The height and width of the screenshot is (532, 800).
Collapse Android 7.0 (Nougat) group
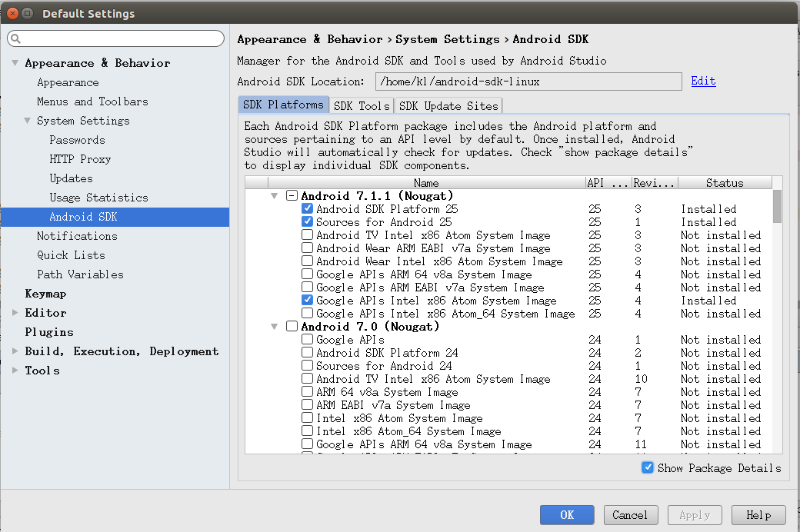click(x=275, y=327)
